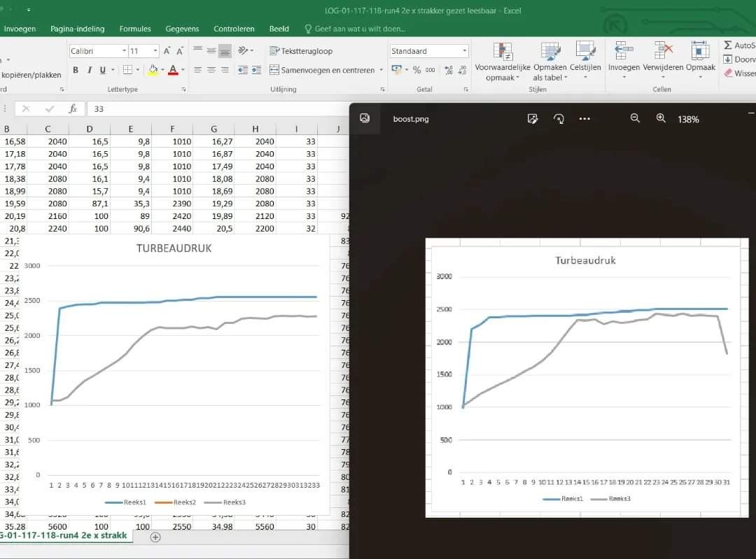Apply the accounting currency format
756x559 pixels.
click(x=396, y=70)
